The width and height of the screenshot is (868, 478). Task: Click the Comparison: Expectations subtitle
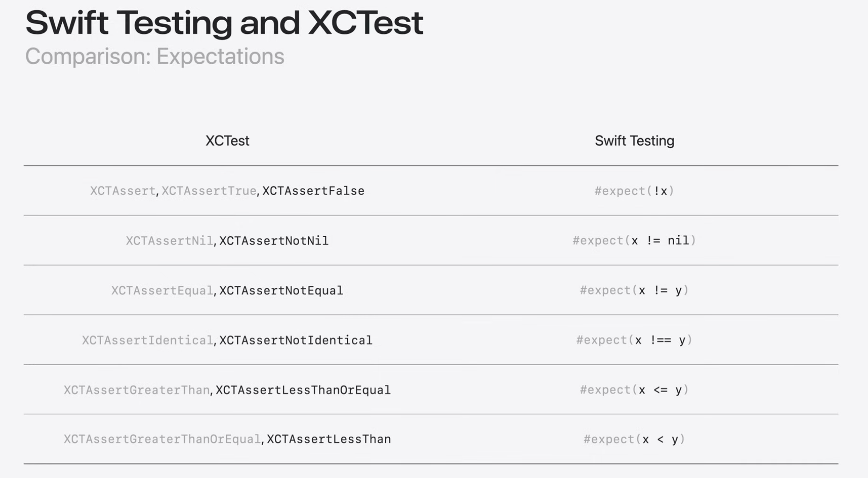(154, 57)
